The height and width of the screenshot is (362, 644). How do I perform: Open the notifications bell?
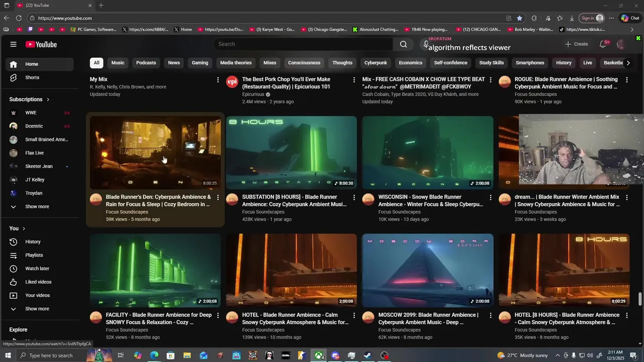pyautogui.click(x=603, y=44)
